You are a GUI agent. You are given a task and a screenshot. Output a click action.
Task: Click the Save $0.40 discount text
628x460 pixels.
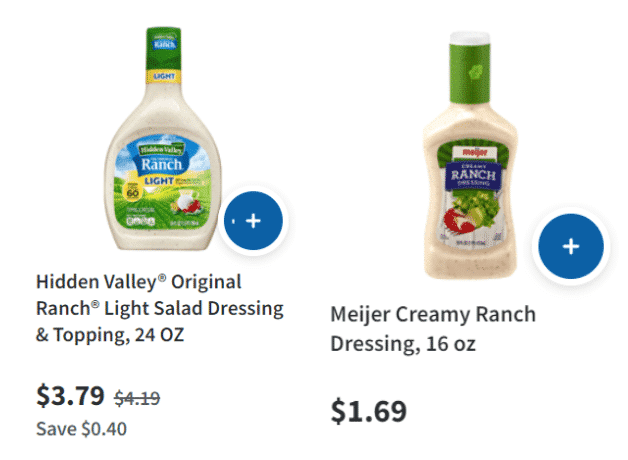81,429
